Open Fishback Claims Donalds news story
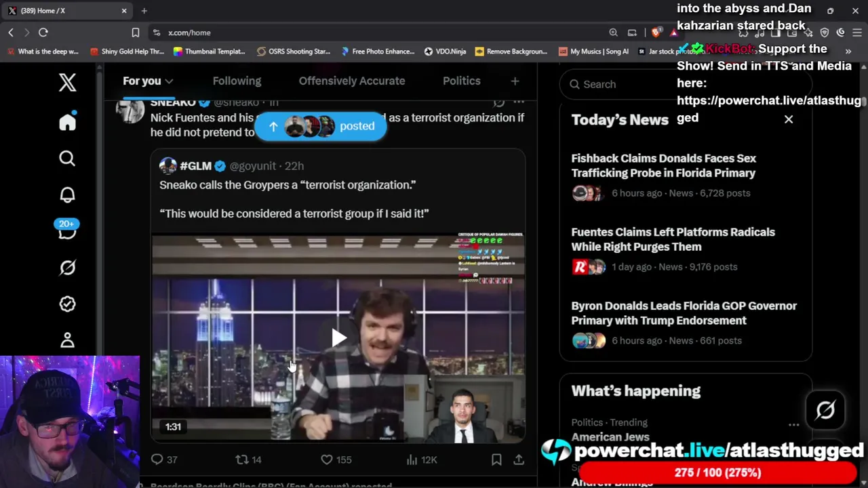This screenshot has width=868, height=488. [664, 165]
